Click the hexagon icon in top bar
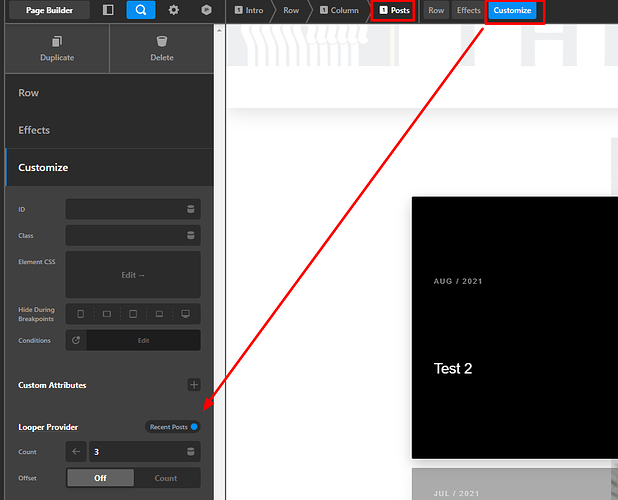 (x=206, y=10)
